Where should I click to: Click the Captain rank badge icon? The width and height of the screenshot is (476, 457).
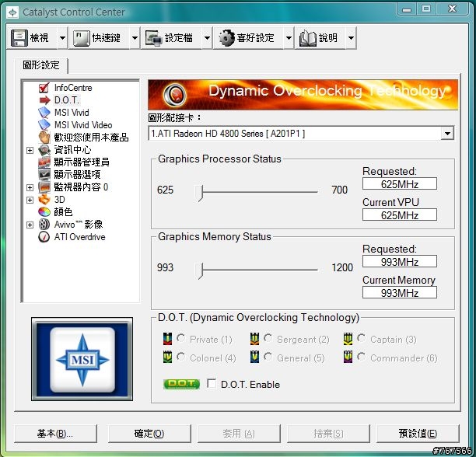[x=348, y=339]
